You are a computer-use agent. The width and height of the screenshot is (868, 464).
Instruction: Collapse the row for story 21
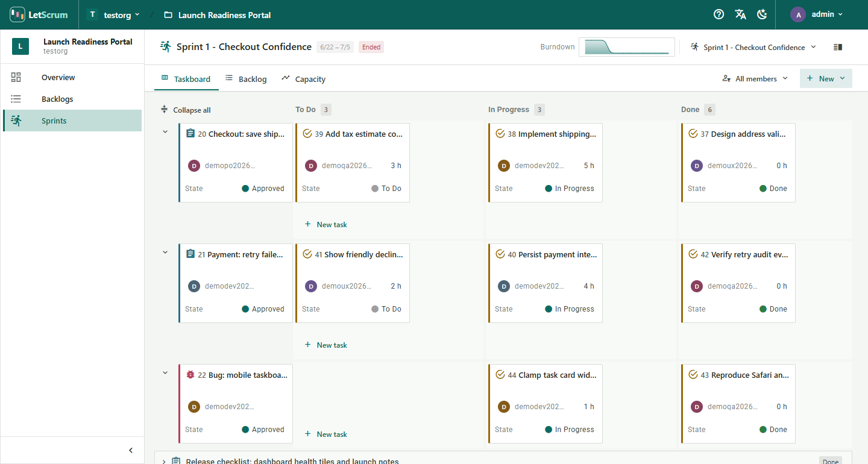coord(165,252)
